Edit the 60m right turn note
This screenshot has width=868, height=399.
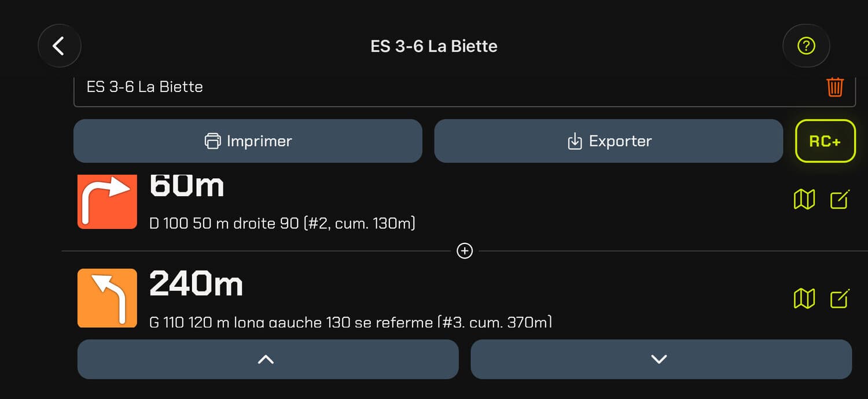click(x=839, y=200)
